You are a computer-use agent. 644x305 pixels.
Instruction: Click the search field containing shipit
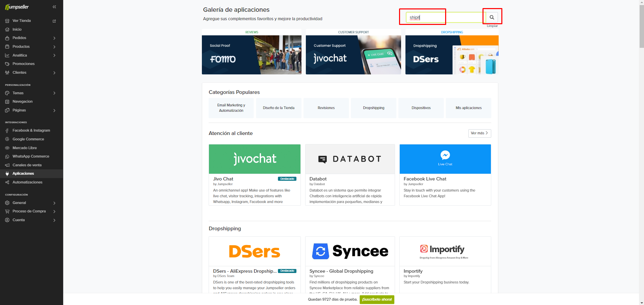tap(445, 17)
